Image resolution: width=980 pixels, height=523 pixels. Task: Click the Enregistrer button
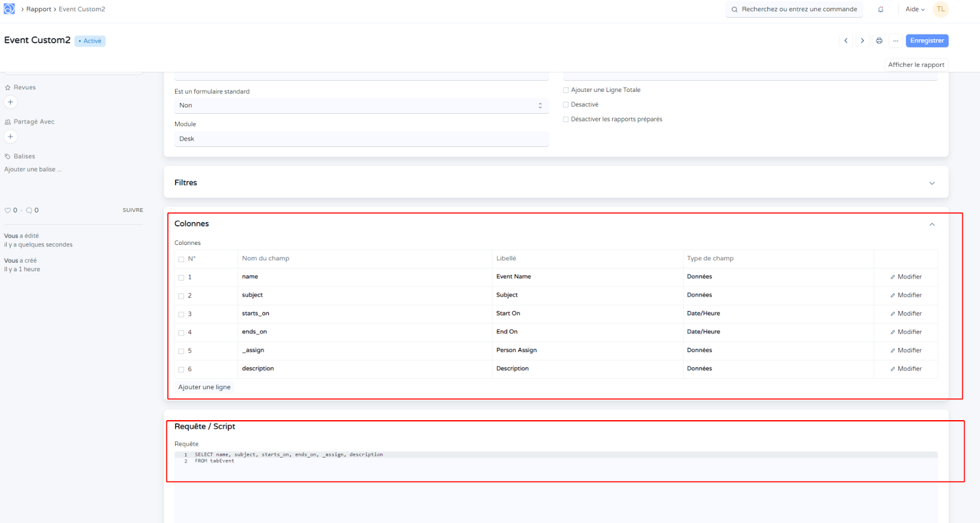click(x=927, y=40)
